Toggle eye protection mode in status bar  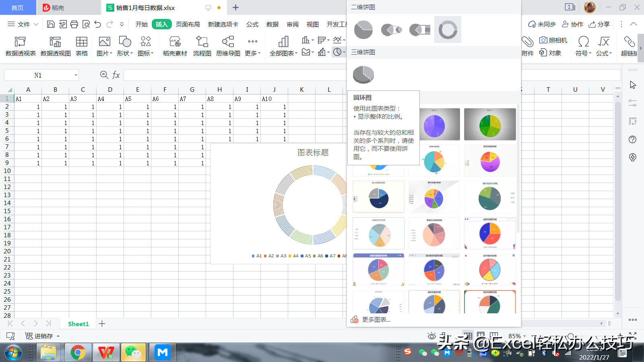click(x=432, y=336)
